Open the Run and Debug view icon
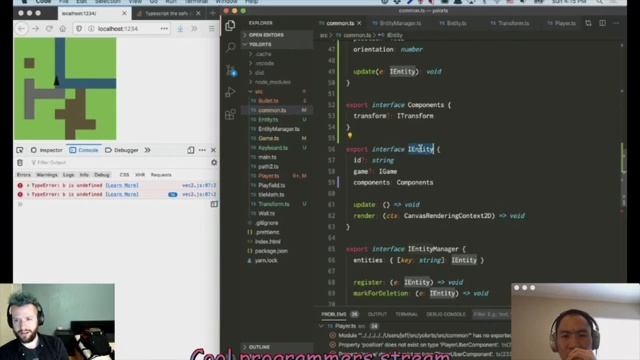 click(230, 92)
